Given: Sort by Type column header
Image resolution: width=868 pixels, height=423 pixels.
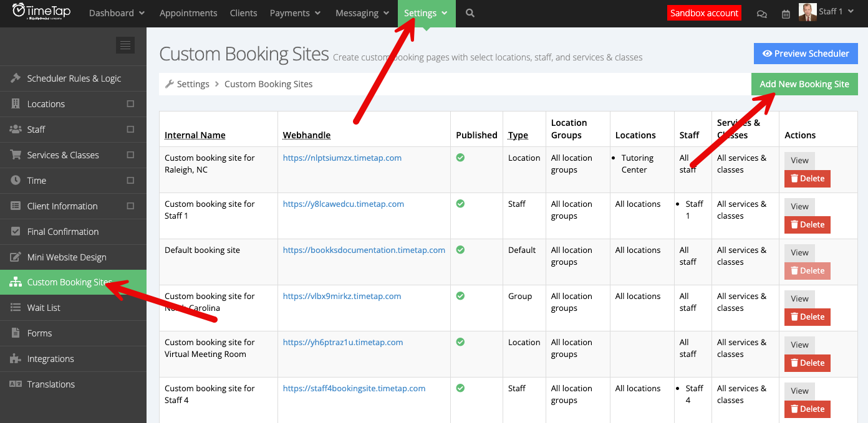Looking at the screenshot, I should point(518,135).
